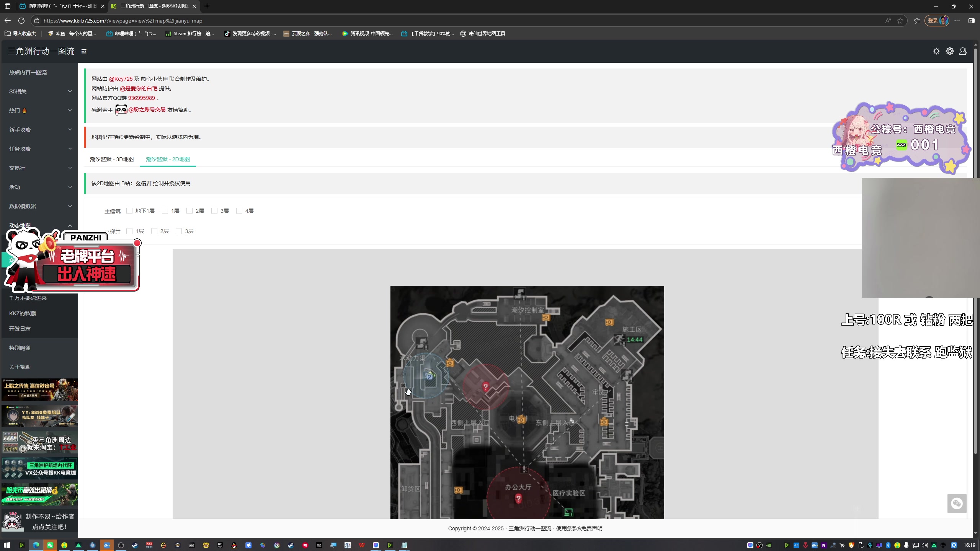The image size is (980, 551).
Task: Click the safe marker below 牢房
Action: click(x=604, y=422)
